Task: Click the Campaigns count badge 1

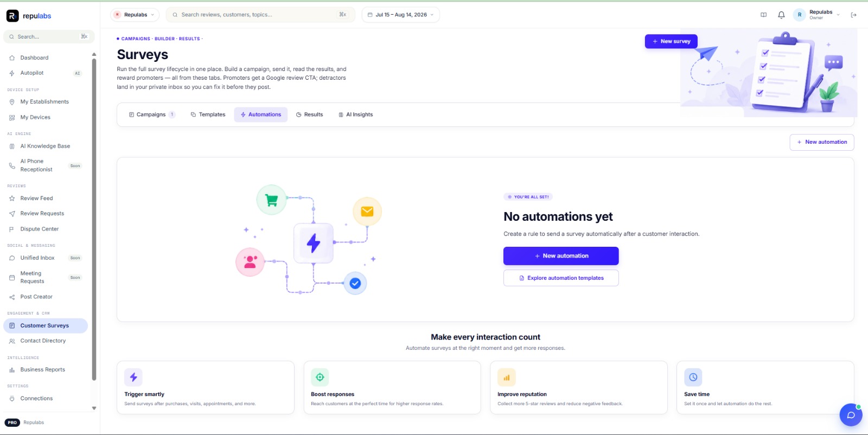Action: [172, 114]
